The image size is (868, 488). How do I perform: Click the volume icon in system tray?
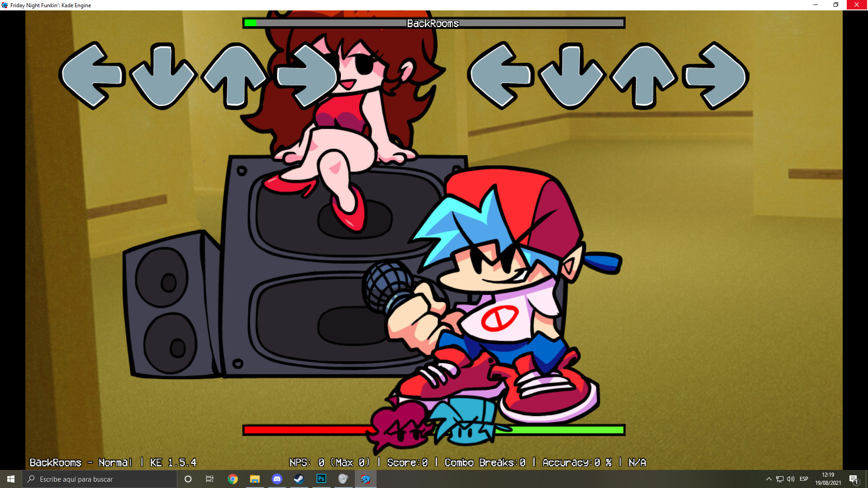tap(791, 479)
